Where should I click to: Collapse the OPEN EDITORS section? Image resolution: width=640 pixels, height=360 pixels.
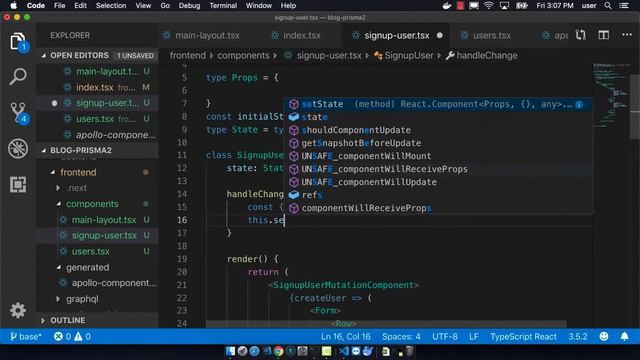coord(44,56)
